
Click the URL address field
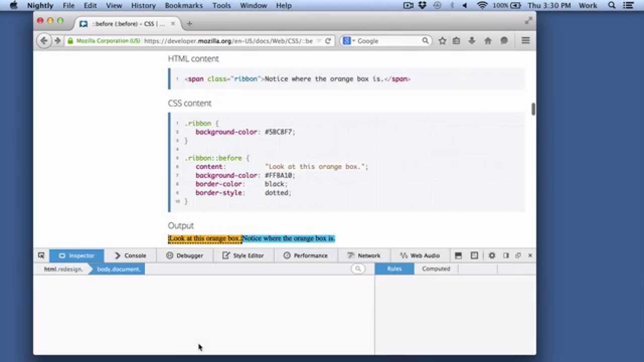pos(228,41)
